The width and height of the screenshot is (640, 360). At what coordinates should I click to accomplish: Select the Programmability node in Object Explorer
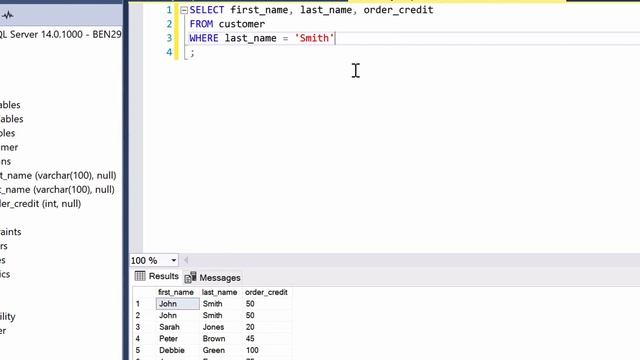[x=8, y=317]
